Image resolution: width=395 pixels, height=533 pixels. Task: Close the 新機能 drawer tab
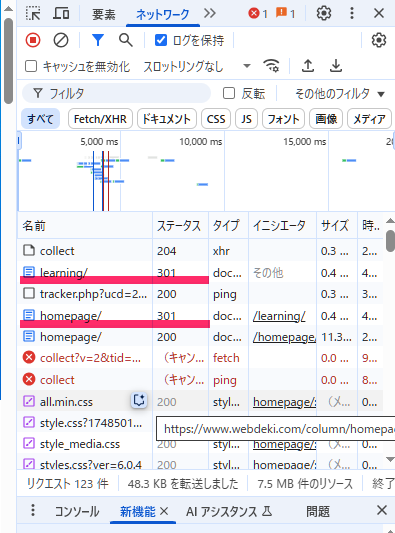[164, 511]
